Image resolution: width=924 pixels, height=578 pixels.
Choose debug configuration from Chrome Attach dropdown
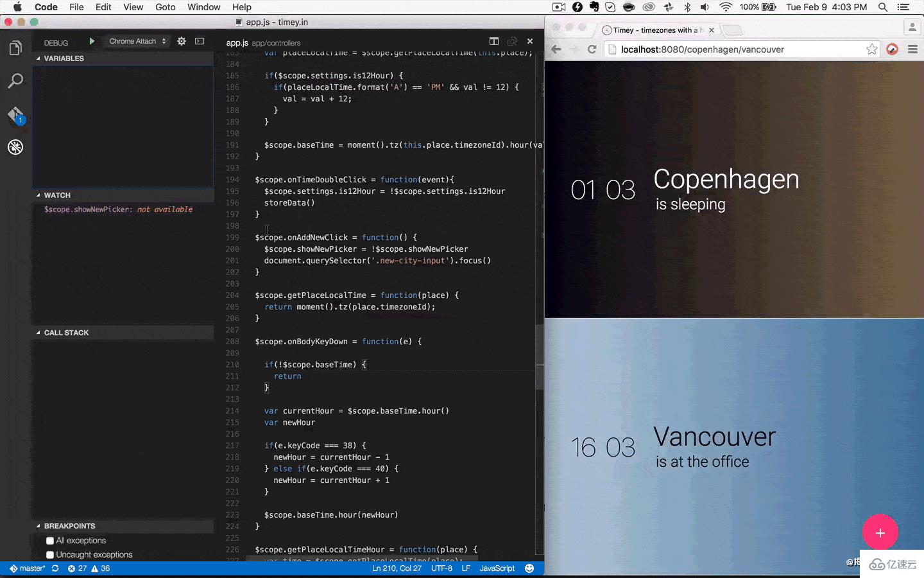click(x=137, y=41)
